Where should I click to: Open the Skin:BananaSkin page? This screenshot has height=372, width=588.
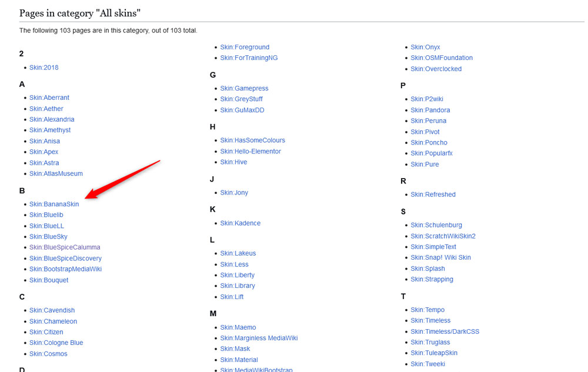pos(54,204)
